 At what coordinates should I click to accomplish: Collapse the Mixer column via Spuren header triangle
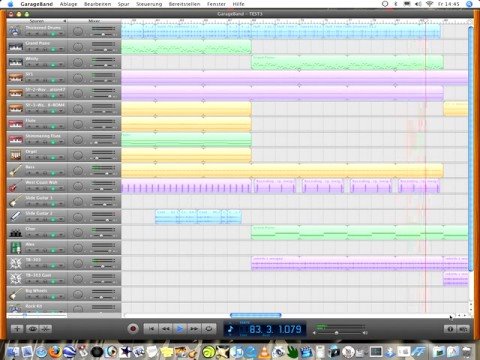coord(65,21)
